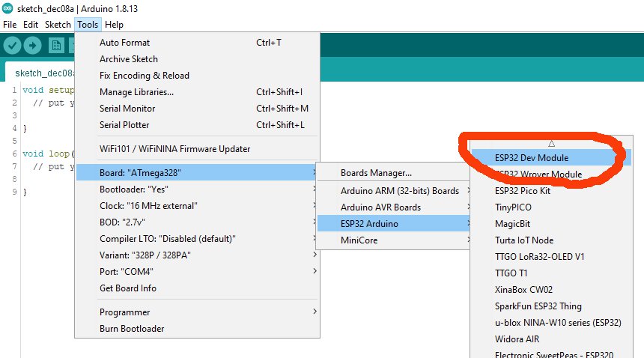Click the Arduino logo in title bar
Screen dimensions: 644x358
(x=7, y=7)
